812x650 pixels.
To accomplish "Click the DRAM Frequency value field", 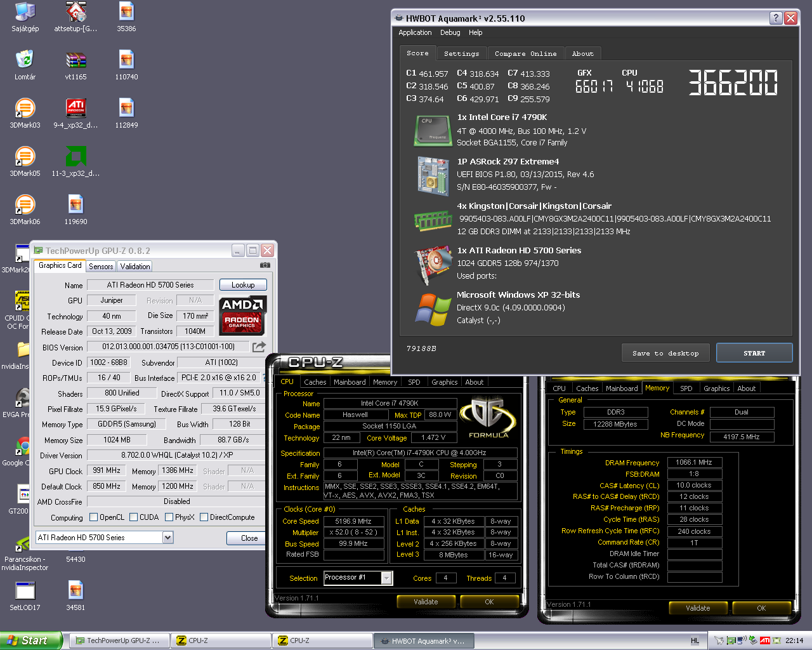I will tap(694, 463).
